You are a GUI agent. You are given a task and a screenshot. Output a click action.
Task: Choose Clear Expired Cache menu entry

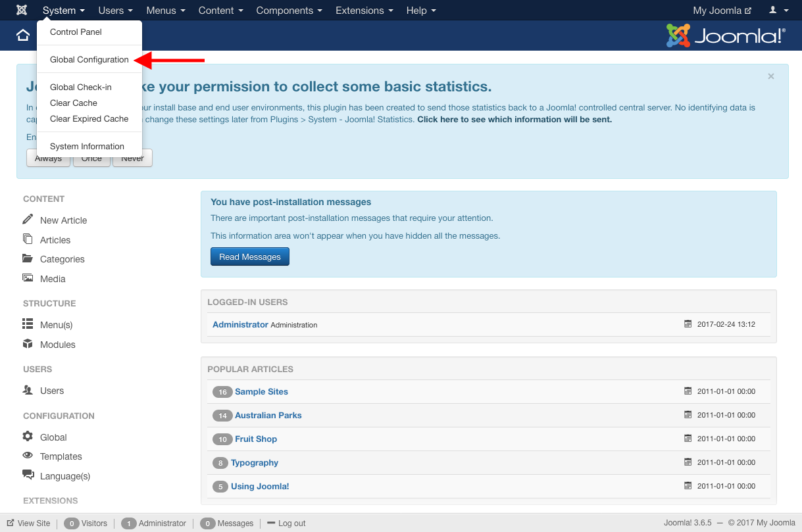89,119
